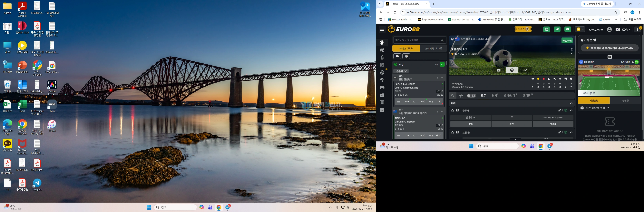Open the Telegram link icon in header
The width and height of the screenshot is (644, 212).
[x=557, y=29]
